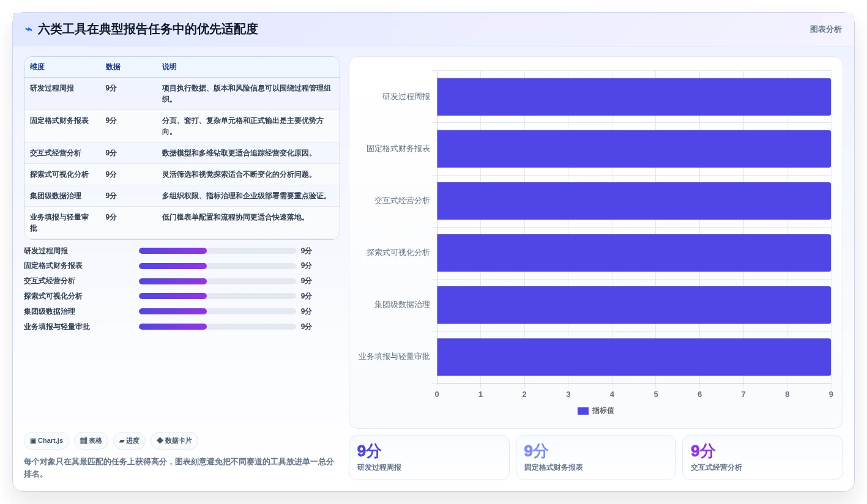Click the description starting 多组织权限

click(x=245, y=196)
